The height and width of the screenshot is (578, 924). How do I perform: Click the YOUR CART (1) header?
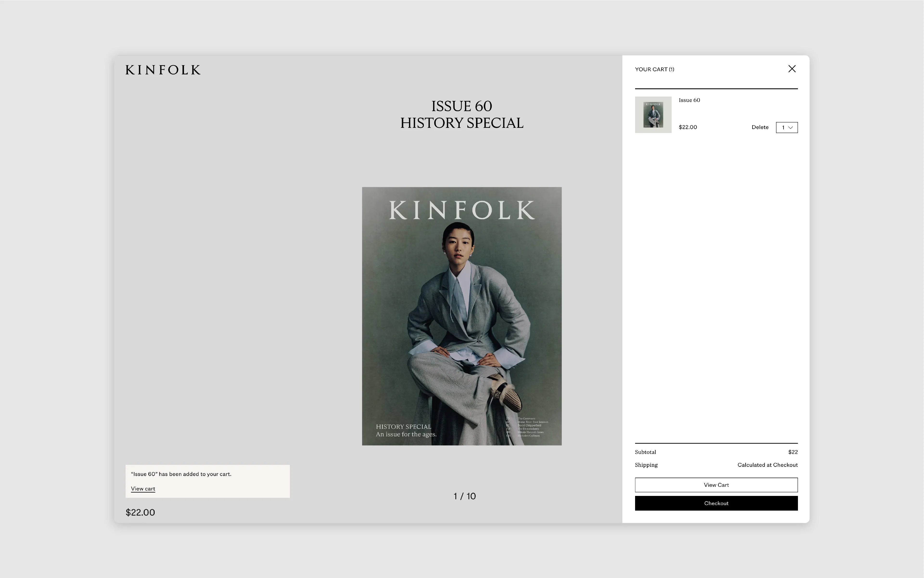point(654,69)
